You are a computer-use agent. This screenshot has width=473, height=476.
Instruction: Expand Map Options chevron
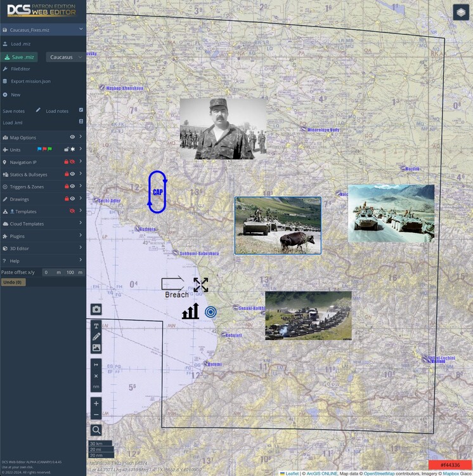[x=81, y=136]
